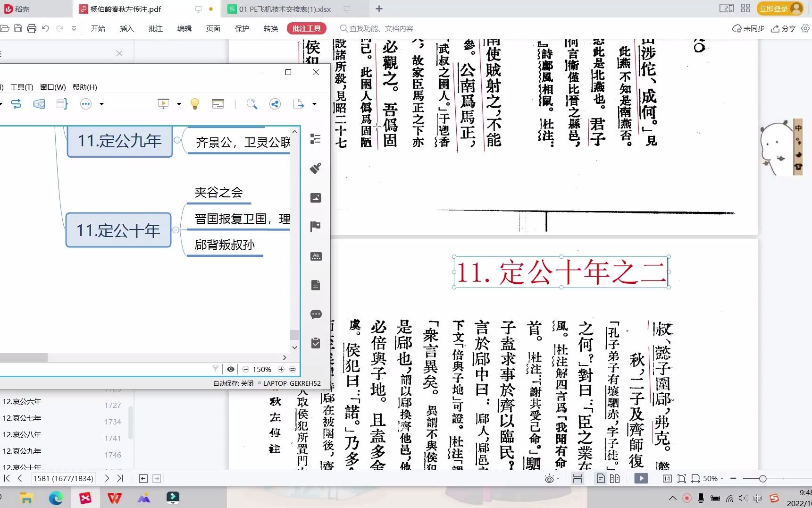
Task: Open the 50% zoom level dropdown
Action: pyautogui.click(x=713, y=478)
